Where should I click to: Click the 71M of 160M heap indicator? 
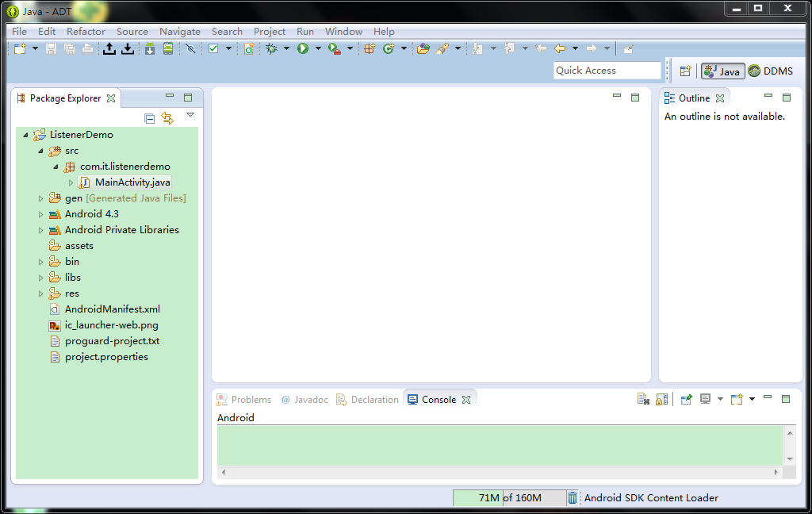pyautogui.click(x=509, y=498)
